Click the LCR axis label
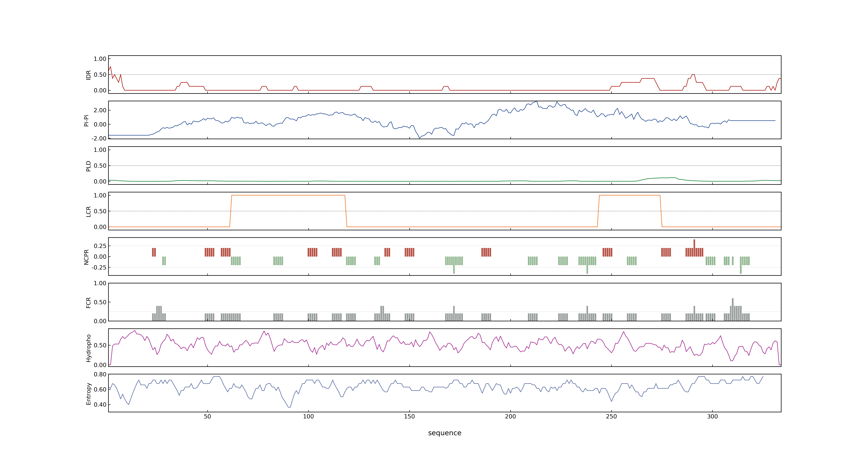Image resolution: width=868 pixels, height=463 pixels. pyautogui.click(x=88, y=211)
